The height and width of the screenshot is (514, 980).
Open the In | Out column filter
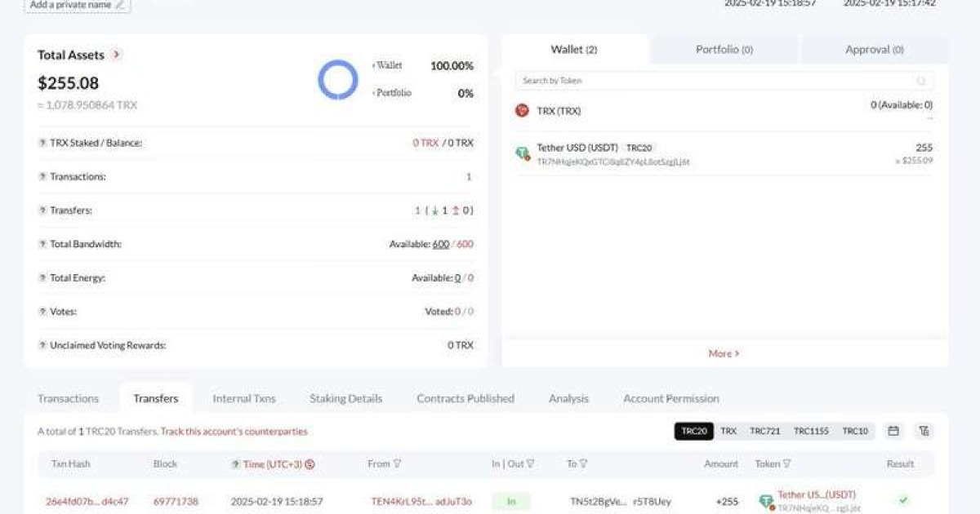tap(530, 464)
